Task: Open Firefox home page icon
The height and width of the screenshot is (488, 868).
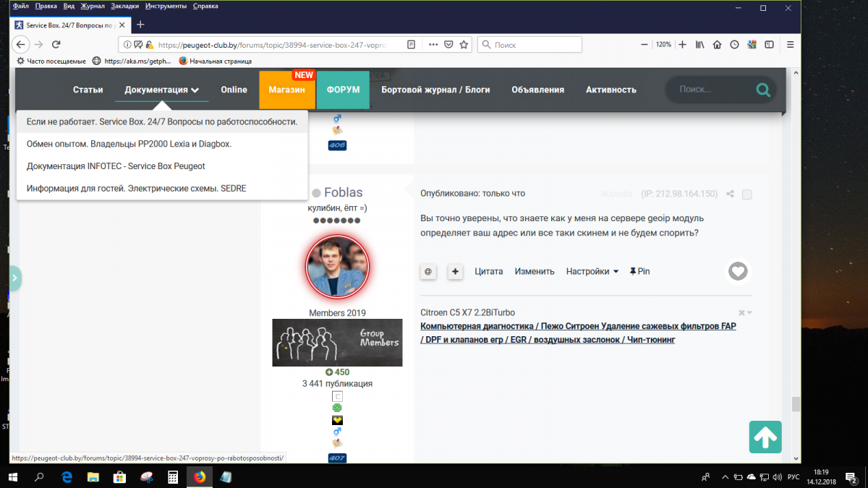Action: (717, 44)
